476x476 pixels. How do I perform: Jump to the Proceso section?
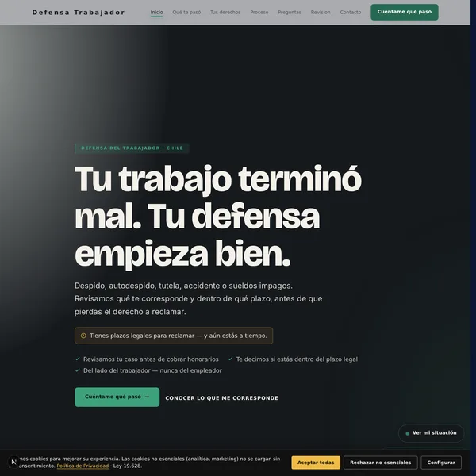tap(259, 13)
